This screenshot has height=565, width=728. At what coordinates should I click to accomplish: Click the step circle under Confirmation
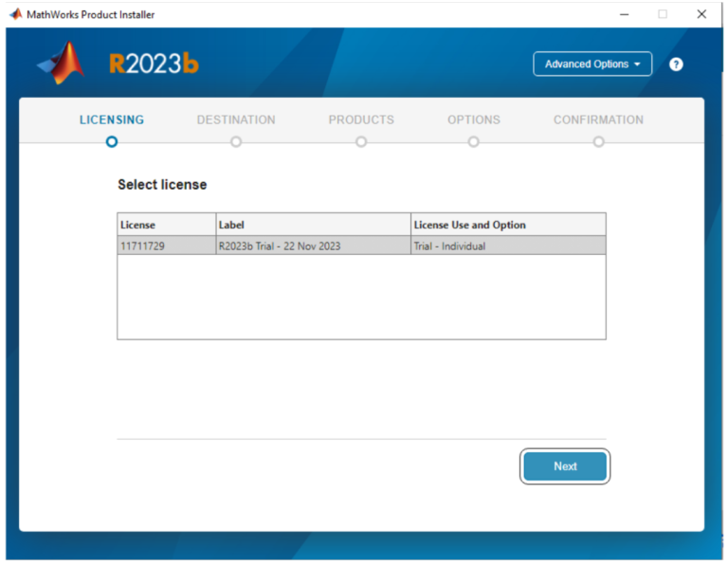(598, 142)
